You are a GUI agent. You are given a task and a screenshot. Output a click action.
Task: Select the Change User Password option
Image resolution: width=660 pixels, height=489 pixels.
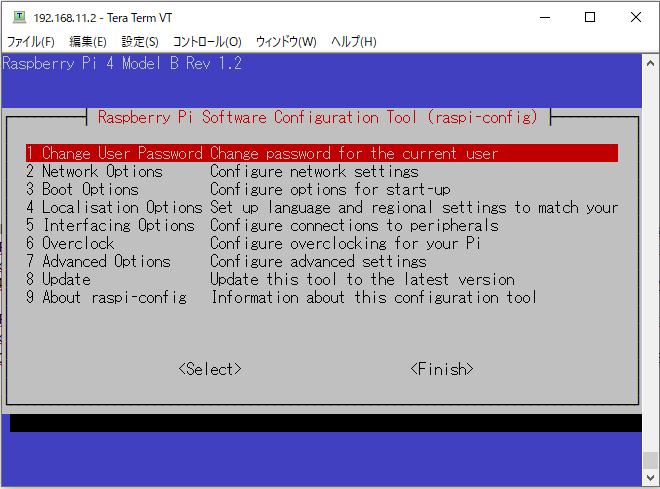click(x=322, y=153)
